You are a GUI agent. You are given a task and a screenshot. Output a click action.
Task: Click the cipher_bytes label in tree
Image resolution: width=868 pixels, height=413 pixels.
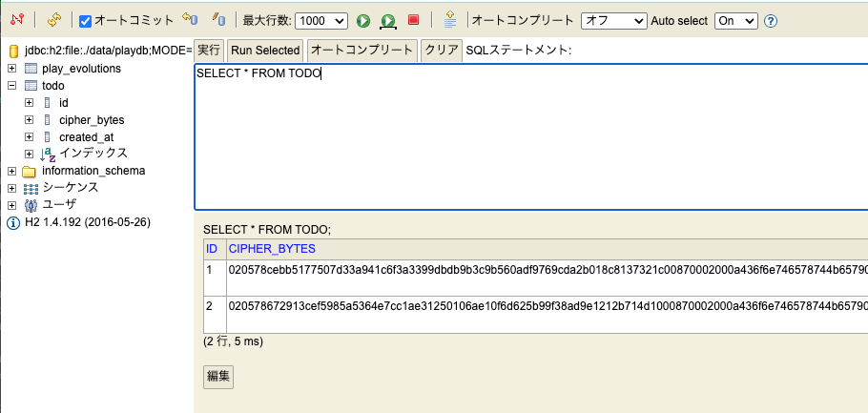point(92,120)
